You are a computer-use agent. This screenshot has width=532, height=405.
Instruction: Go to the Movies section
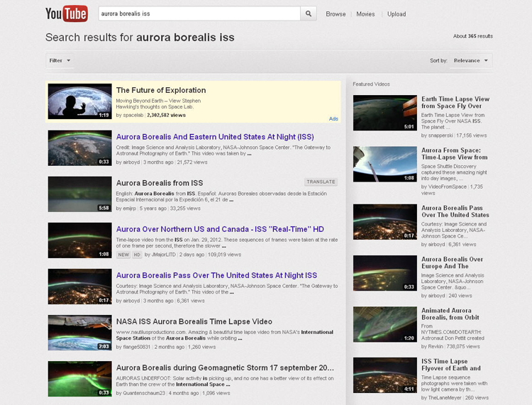pyautogui.click(x=365, y=14)
